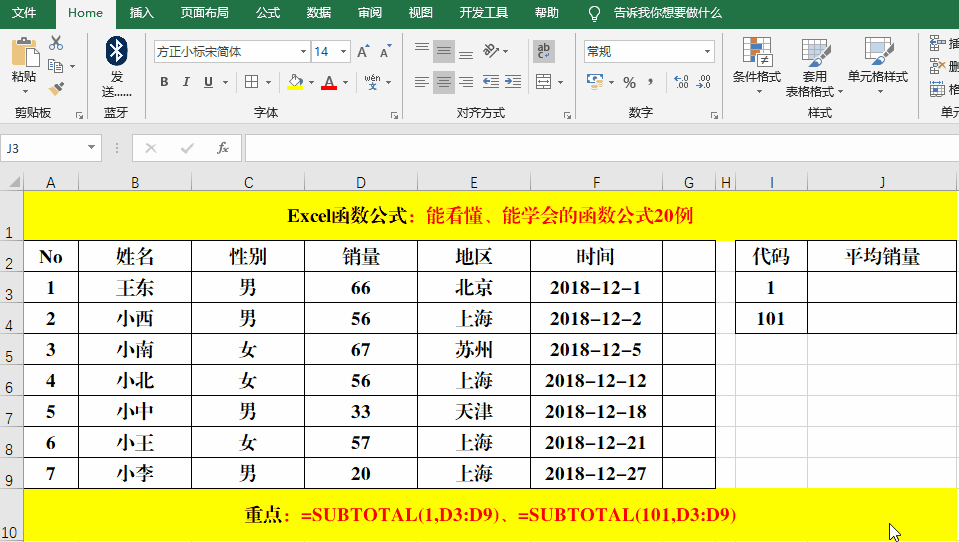Click the Tell Me lightbulb icon
The width and height of the screenshot is (959, 542).
tap(594, 14)
